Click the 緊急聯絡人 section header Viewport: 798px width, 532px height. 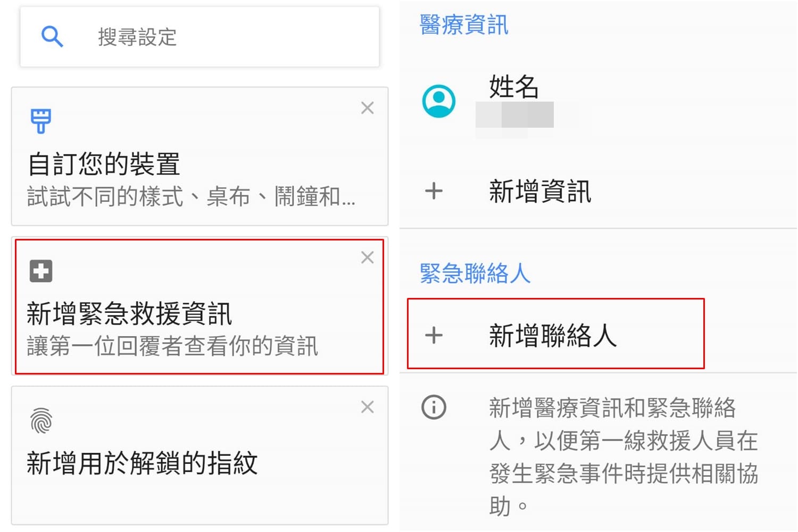[475, 273]
